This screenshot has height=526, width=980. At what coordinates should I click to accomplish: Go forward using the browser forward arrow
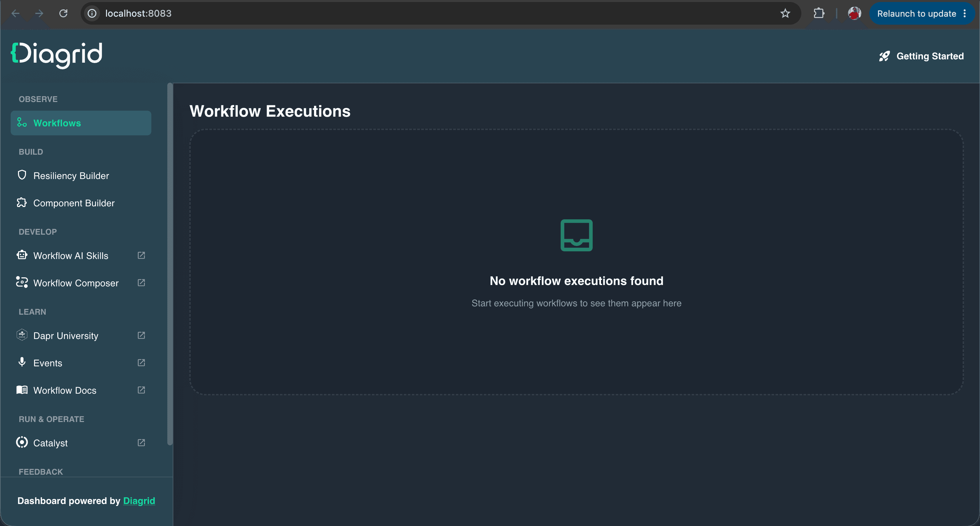(x=39, y=14)
